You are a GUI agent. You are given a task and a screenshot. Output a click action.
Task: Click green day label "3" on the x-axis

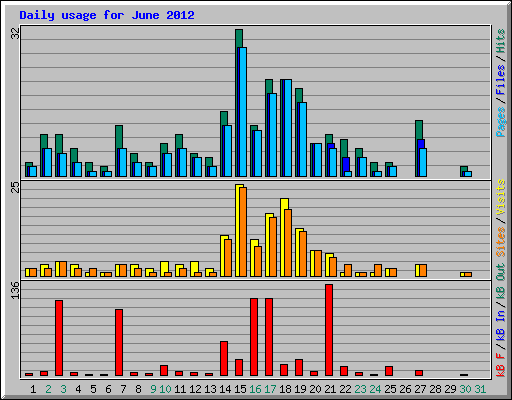click(63, 389)
